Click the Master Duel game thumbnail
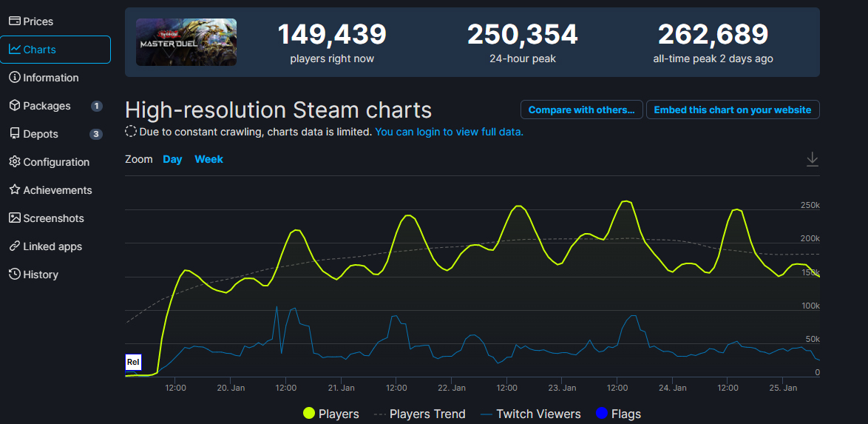 pyautogui.click(x=186, y=42)
